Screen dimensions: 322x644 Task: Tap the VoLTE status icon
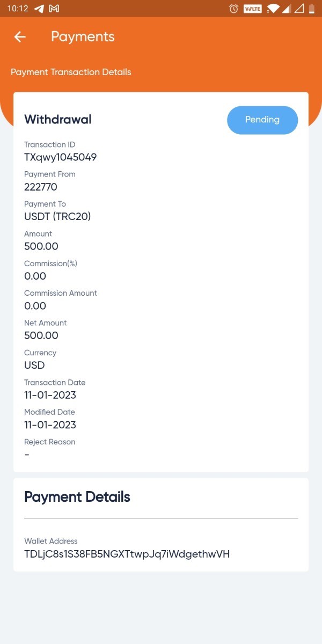tap(252, 9)
